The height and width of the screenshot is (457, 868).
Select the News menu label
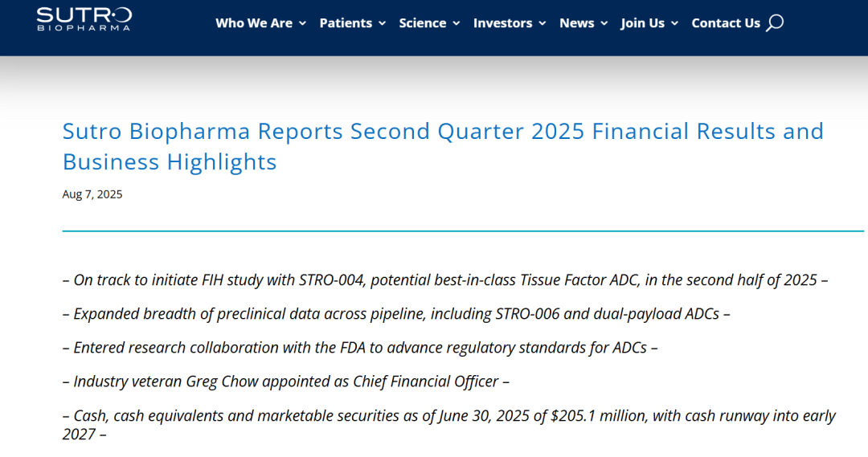coord(576,23)
